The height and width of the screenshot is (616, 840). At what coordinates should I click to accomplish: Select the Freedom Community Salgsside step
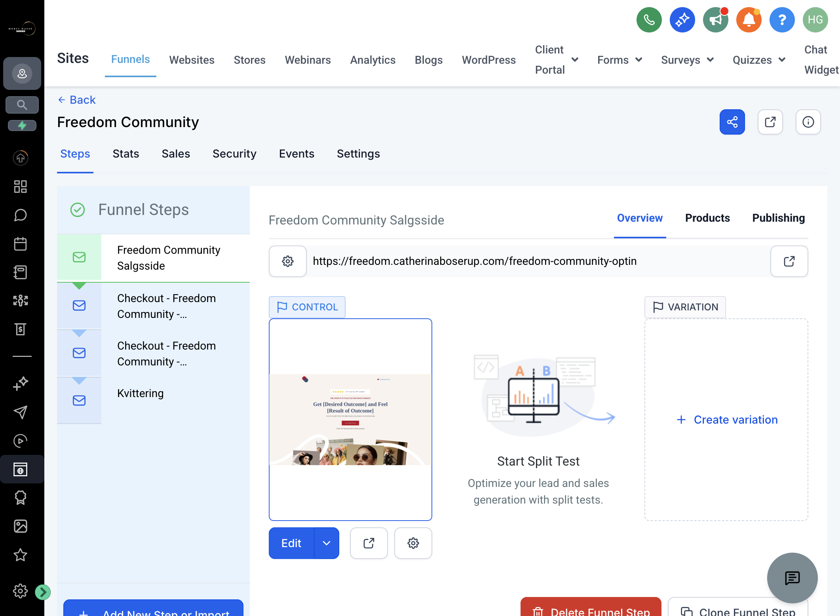154,258
